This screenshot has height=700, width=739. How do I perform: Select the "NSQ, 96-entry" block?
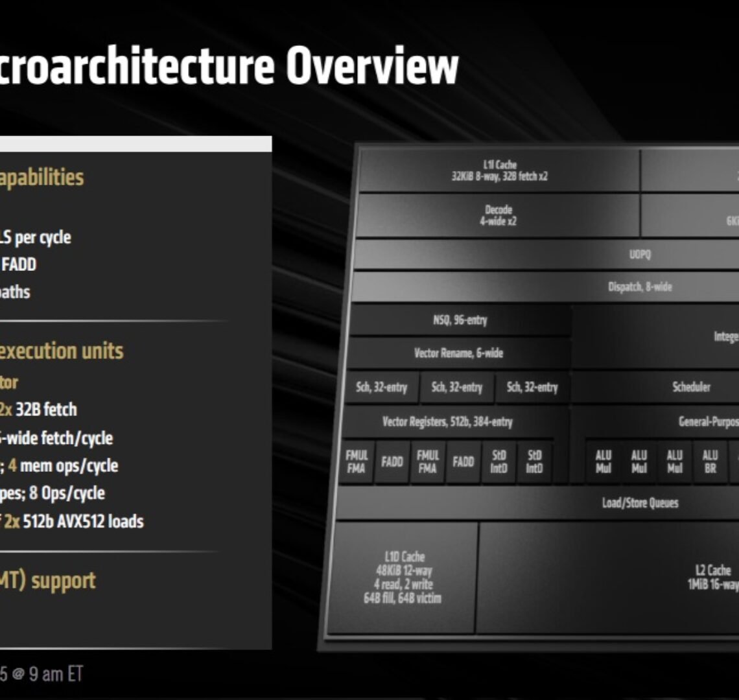(x=460, y=320)
